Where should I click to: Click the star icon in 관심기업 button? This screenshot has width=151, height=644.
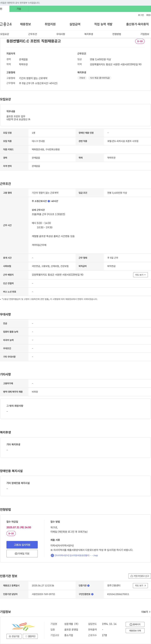(10, 636)
